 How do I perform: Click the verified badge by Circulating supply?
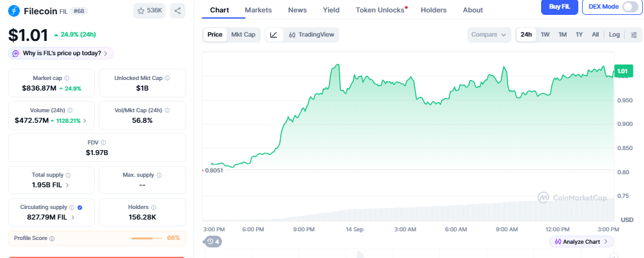click(80, 208)
